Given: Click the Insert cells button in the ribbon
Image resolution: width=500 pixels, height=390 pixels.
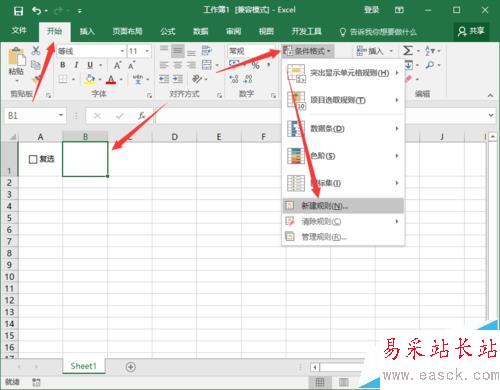Looking at the screenshot, I should [375, 51].
